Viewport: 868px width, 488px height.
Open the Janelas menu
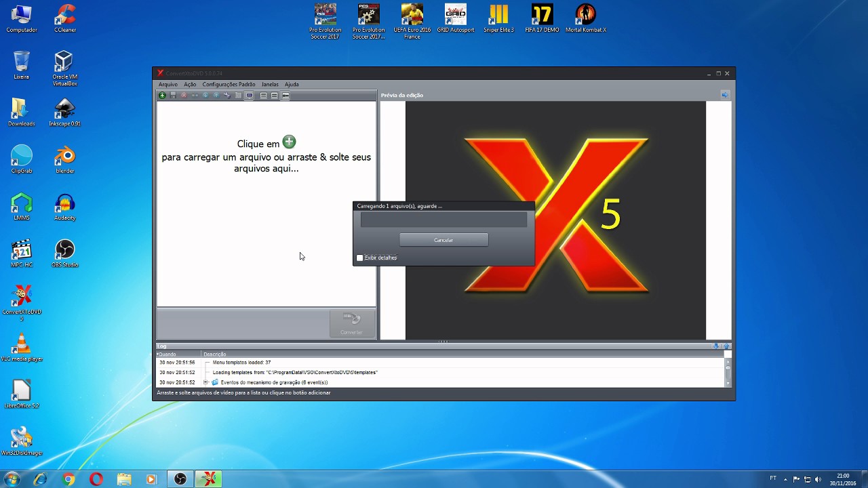(270, 84)
